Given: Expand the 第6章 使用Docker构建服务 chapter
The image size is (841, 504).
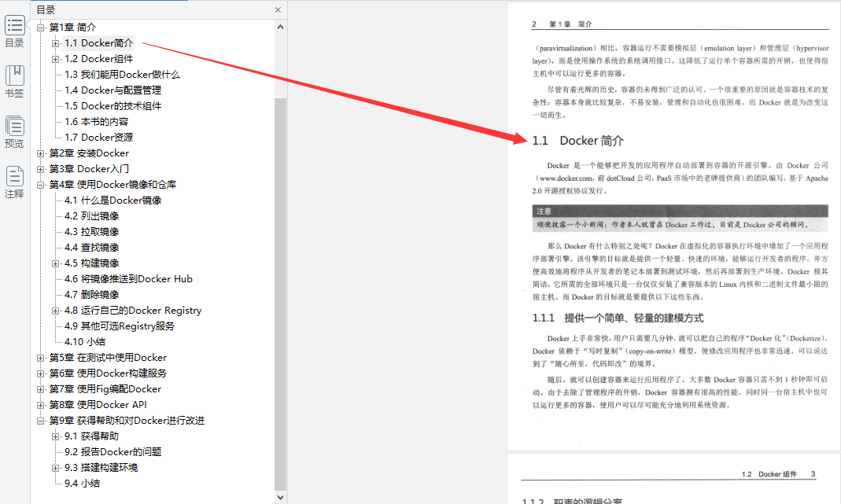Looking at the screenshot, I should [39, 373].
